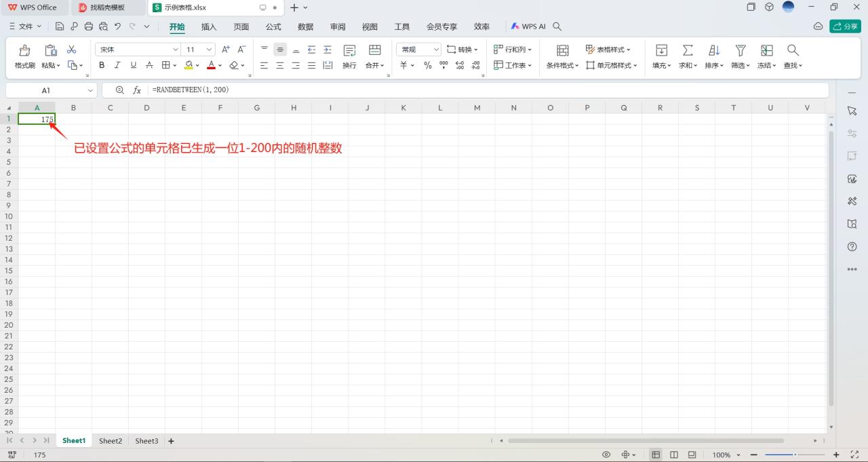Open the Conditional Formatting (条件格式) icon

click(562, 50)
